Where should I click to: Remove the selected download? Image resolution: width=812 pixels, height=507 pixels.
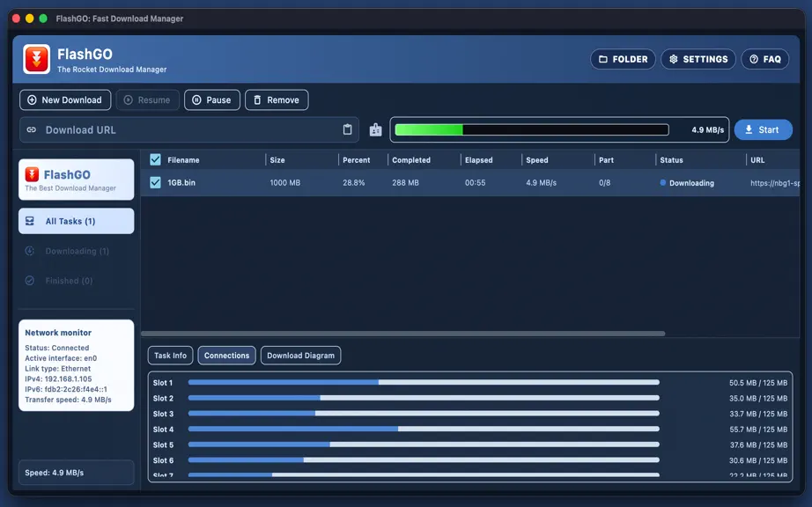tap(277, 99)
